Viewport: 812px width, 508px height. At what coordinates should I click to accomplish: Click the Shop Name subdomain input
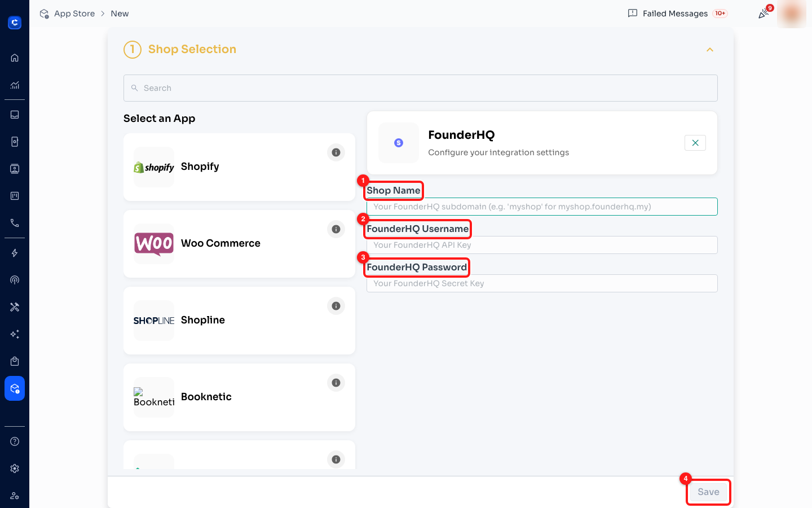pos(542,207)
